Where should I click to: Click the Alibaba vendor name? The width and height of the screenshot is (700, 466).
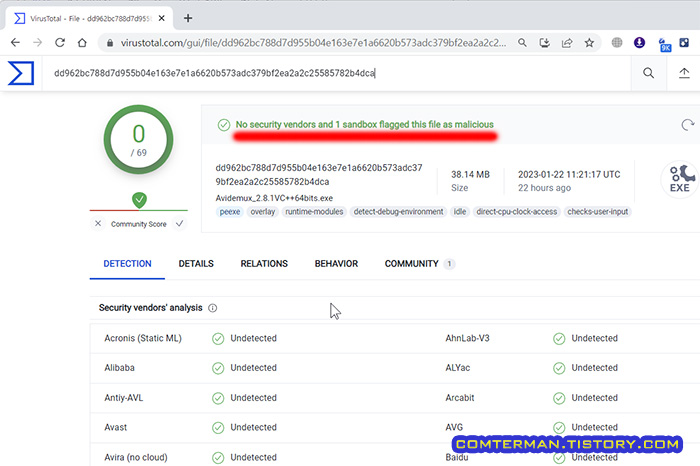click(x=119, y=368)
